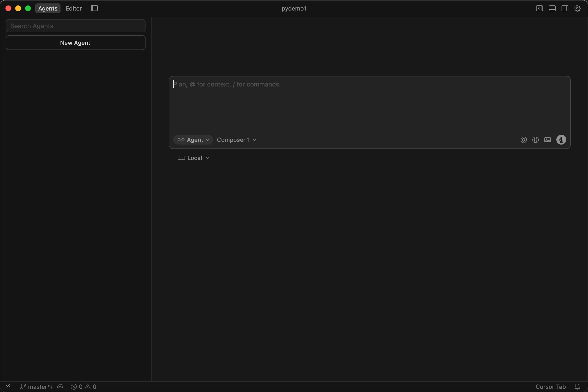Click the notifications bell icon

577,387
